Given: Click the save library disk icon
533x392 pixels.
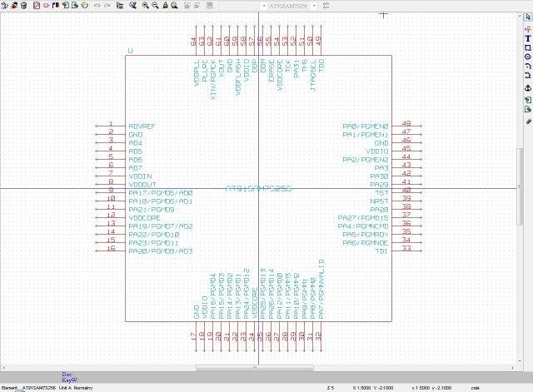Looking at the screenshot, I should tap(24, 6).
